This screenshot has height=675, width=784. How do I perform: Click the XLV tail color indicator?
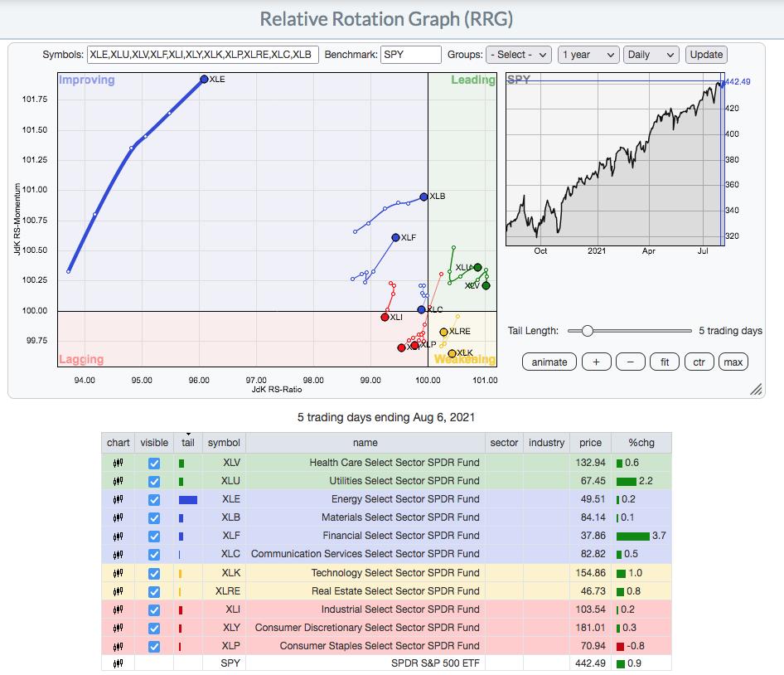181,464
